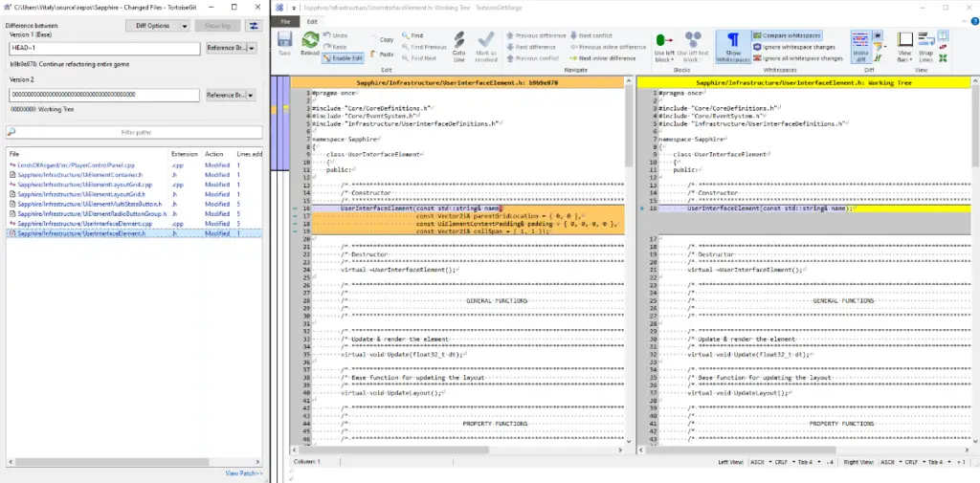
Task: Toggle Show Whitespaces
Action: [x=732, y=47]
